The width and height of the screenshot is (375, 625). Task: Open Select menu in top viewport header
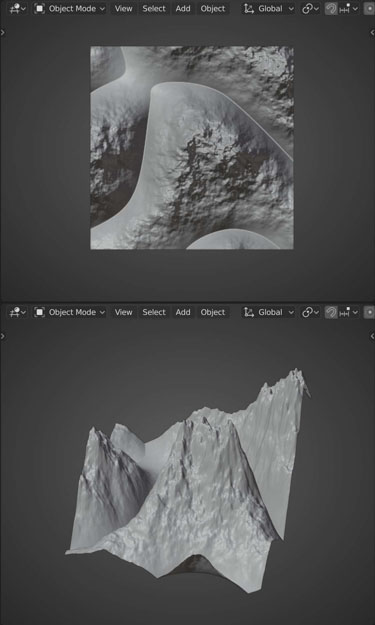click(x=154, y=8)
